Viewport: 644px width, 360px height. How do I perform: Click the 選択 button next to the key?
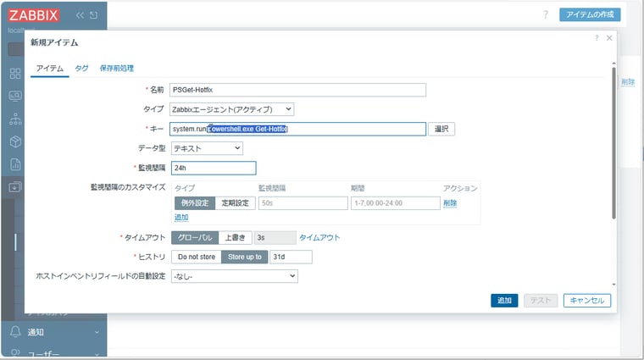441,129
